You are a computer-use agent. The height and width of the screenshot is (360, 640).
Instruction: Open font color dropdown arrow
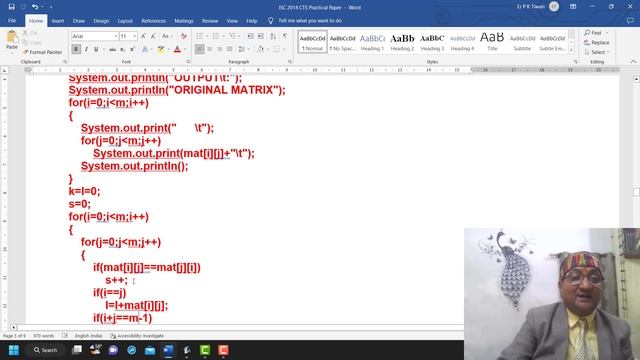point(184,49)
